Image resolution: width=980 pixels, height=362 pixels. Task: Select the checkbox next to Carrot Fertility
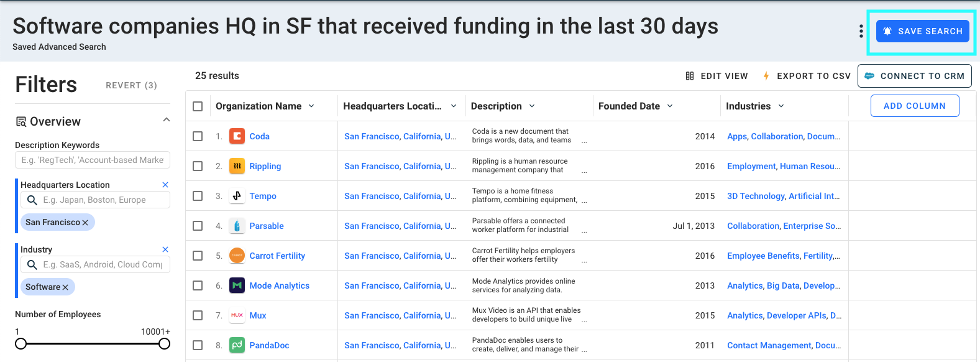[x=198, y=256]
